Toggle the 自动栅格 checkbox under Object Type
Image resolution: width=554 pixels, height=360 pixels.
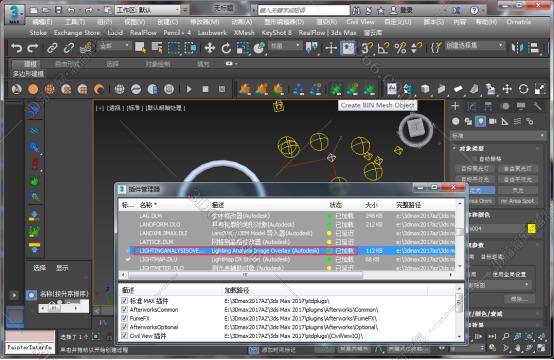click(475, 159)
